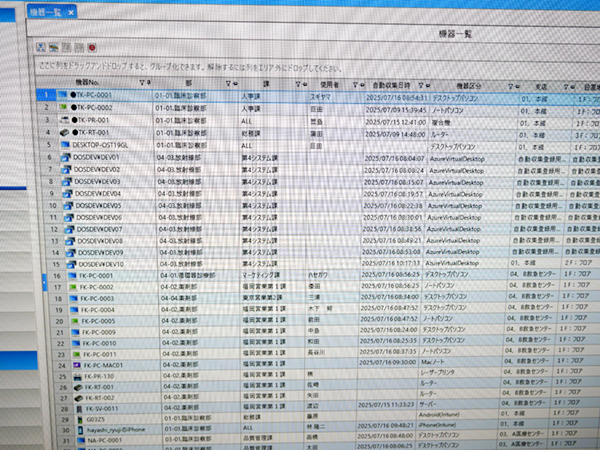Open the filter on the 機器No. column
The image size is (600, 450).
click(x=142, y=82)
